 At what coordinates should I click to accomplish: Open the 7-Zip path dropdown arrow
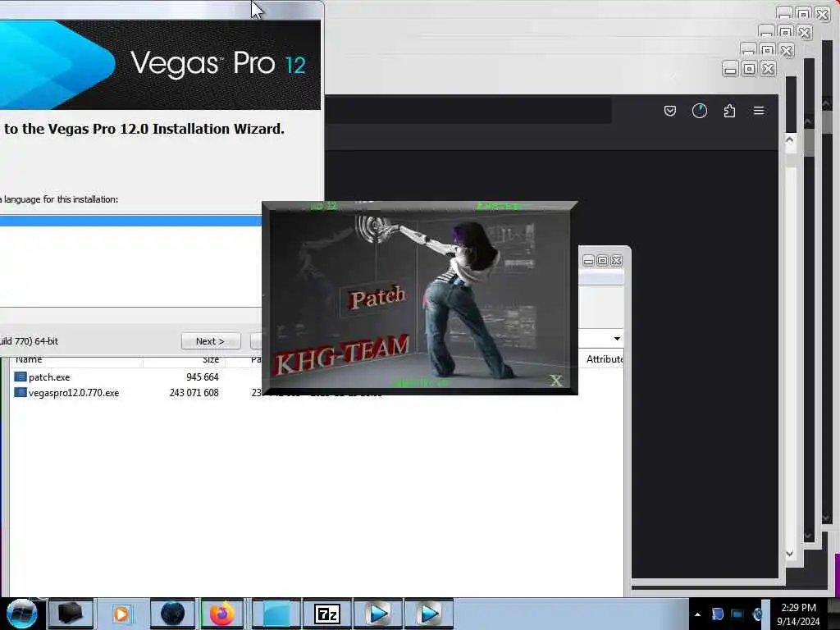point(617,339)
